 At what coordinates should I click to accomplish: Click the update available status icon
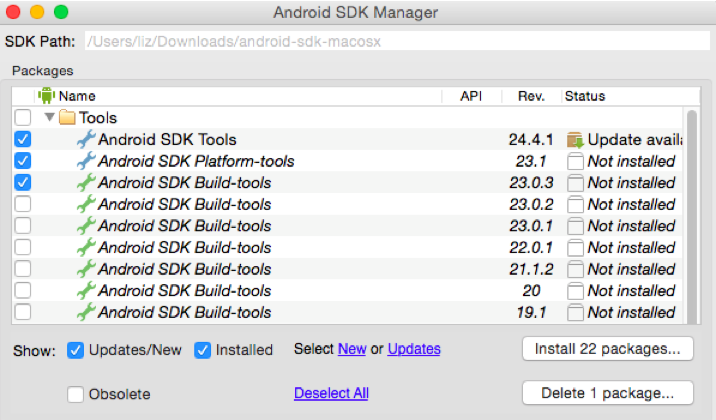pyautogui.click(x=574, y=140)
